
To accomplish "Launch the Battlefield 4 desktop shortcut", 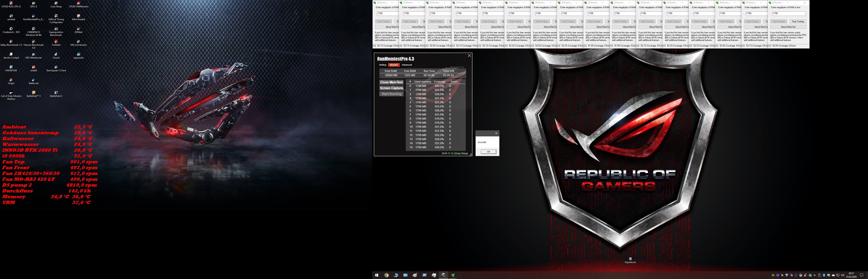I will coord(56,94).
